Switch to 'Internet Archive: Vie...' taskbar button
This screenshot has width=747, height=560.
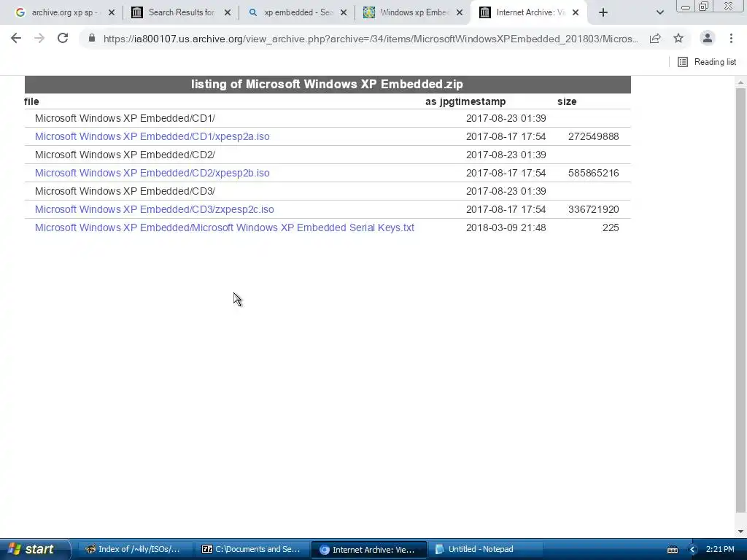coord(368,549)
